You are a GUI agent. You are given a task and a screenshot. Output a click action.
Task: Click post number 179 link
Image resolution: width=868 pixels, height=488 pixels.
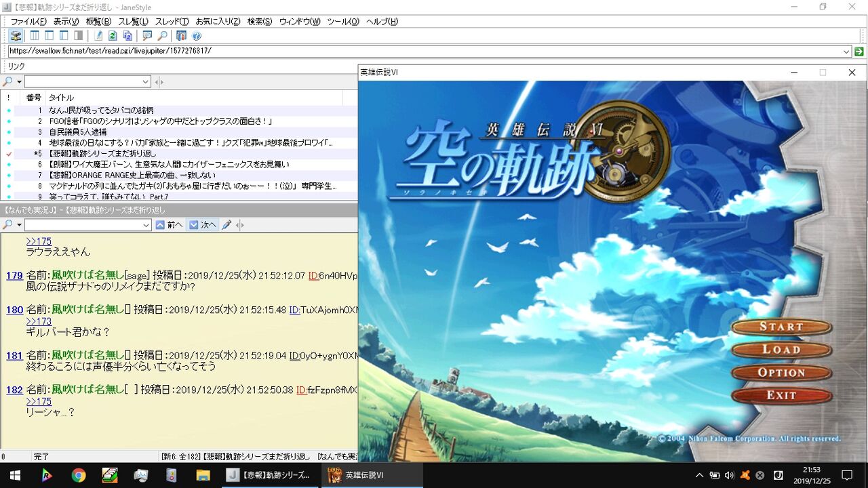pos(14,276)
